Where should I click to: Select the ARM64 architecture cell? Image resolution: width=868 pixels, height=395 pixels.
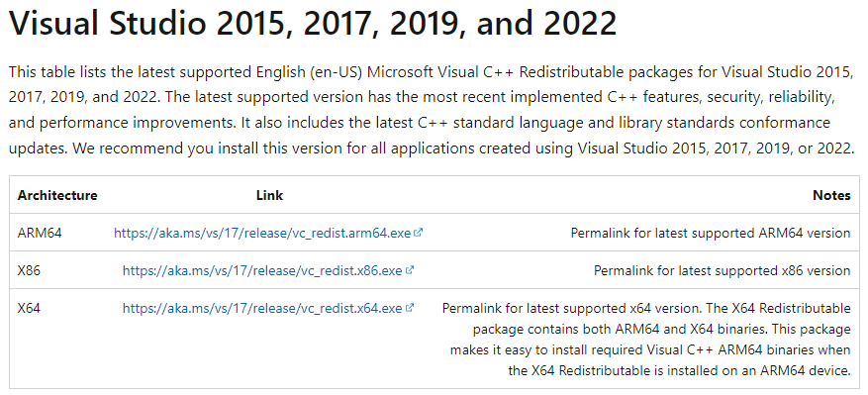click(x=40, y=233)
